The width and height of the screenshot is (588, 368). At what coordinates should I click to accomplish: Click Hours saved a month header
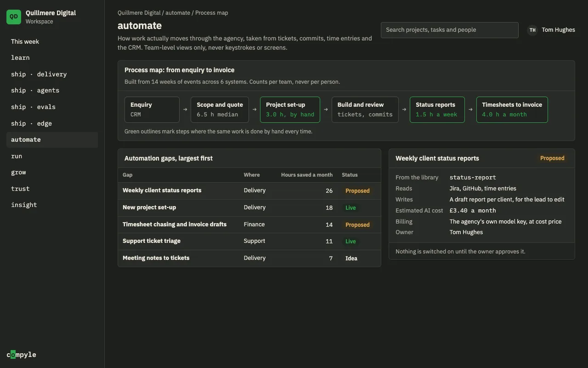click(307, 175)
